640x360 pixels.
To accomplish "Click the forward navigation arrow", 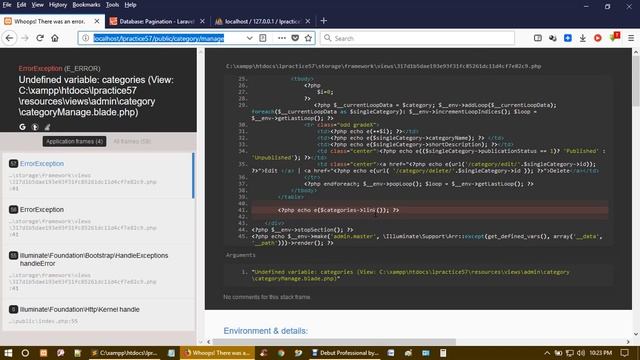I will click(x=25, y=38).
